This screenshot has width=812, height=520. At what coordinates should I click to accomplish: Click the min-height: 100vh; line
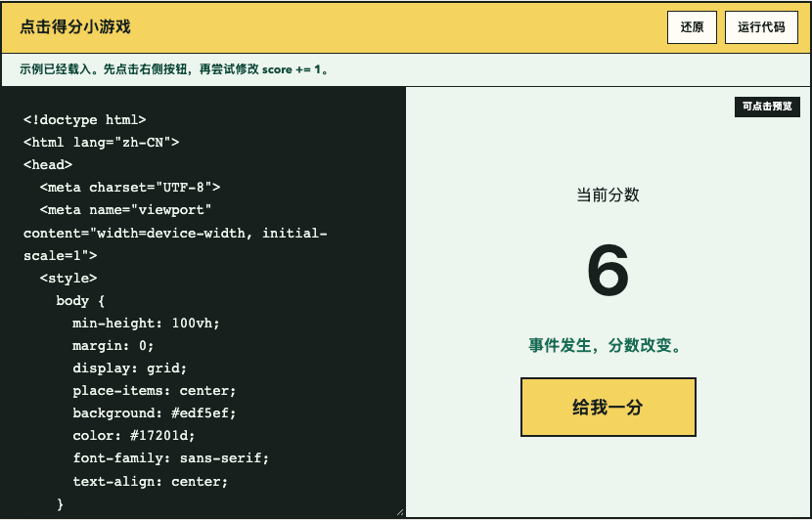click(146, 324)
